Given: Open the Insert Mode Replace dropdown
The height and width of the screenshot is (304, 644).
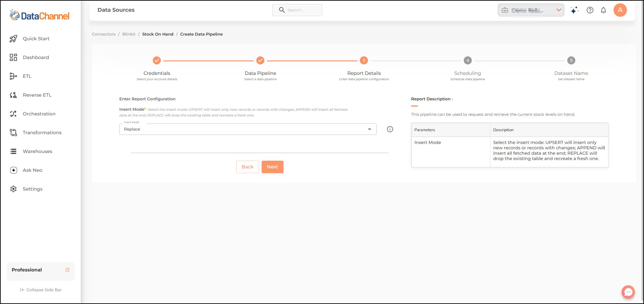Looking at the screenshot, I should tap(248, 129).
